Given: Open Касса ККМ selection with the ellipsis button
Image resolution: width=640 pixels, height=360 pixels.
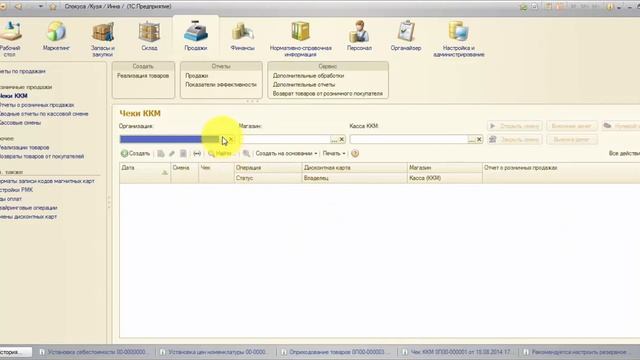Looking at the screenshot, I should (x=471, y=140).
